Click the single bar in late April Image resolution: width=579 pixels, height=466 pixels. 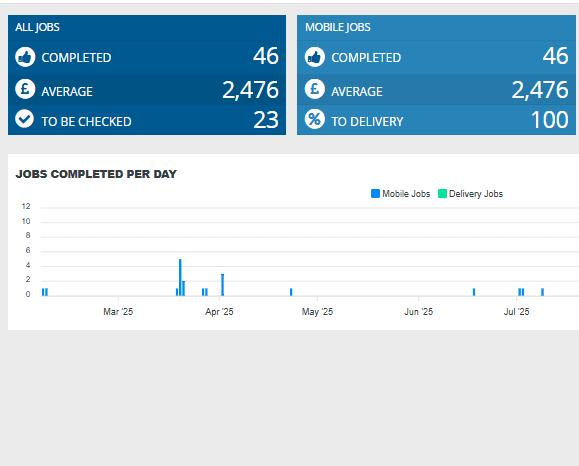point(291,292)
